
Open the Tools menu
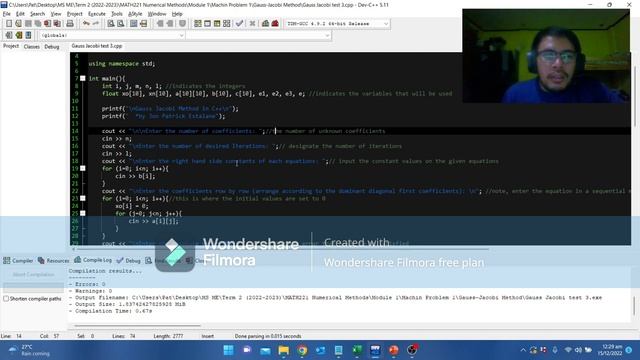[117, 14]
